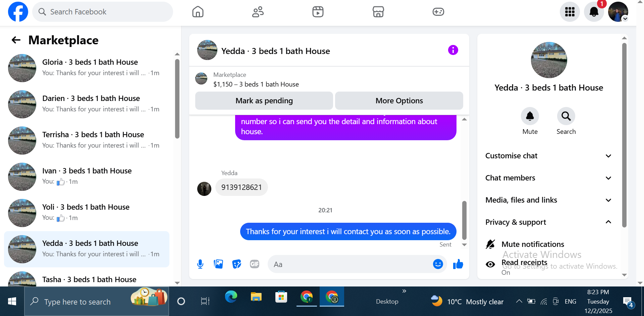Expand Chat members section
644x316 pixels.
(x=549, y=178)
